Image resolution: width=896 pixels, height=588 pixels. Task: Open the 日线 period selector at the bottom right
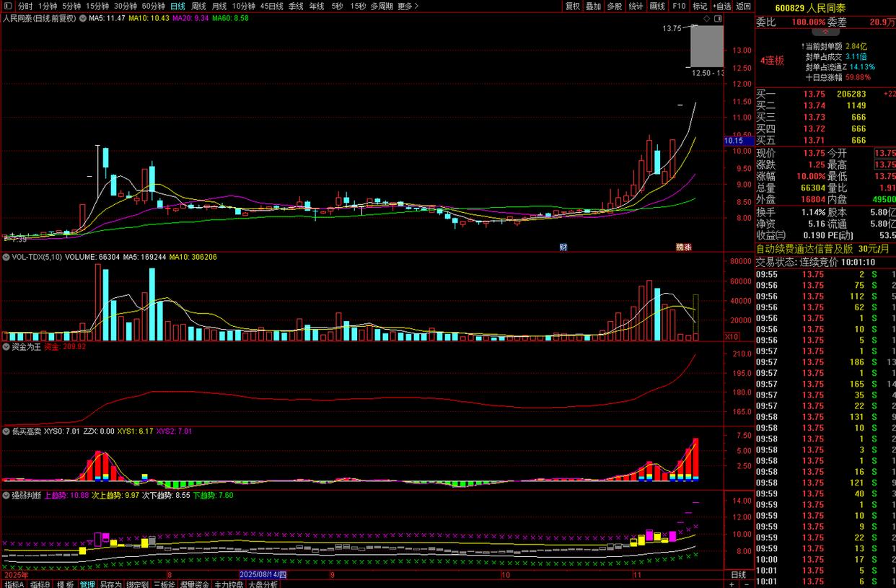point(739,575)
